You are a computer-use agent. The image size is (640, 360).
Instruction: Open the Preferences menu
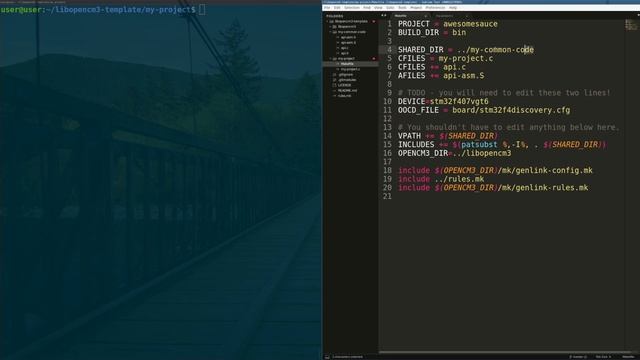(435, 8)
